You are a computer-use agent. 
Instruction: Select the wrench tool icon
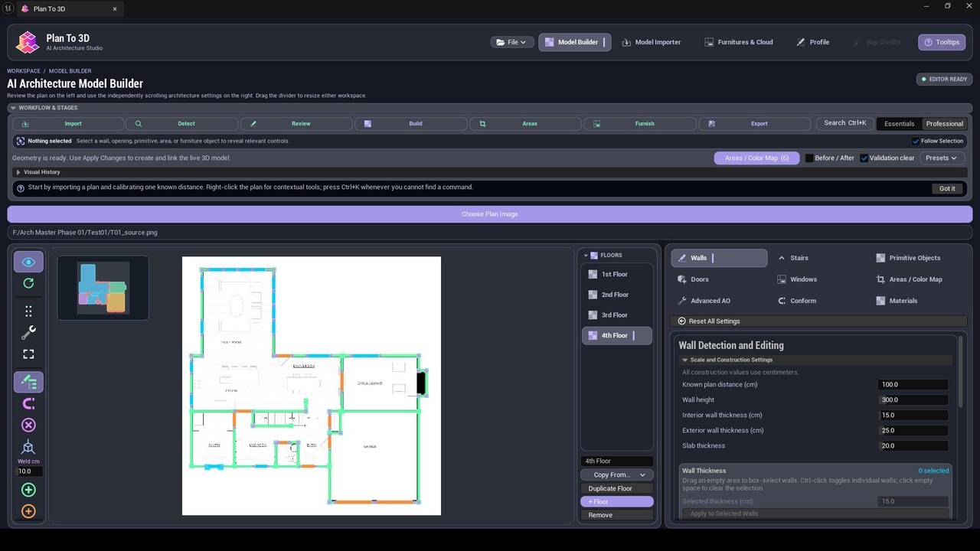point(28,332)
